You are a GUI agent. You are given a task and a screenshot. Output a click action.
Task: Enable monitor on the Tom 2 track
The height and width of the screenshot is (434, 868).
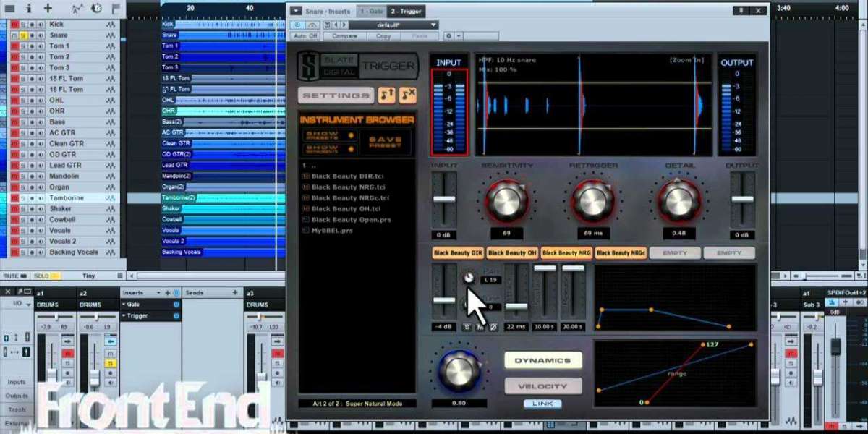[40, 56]
